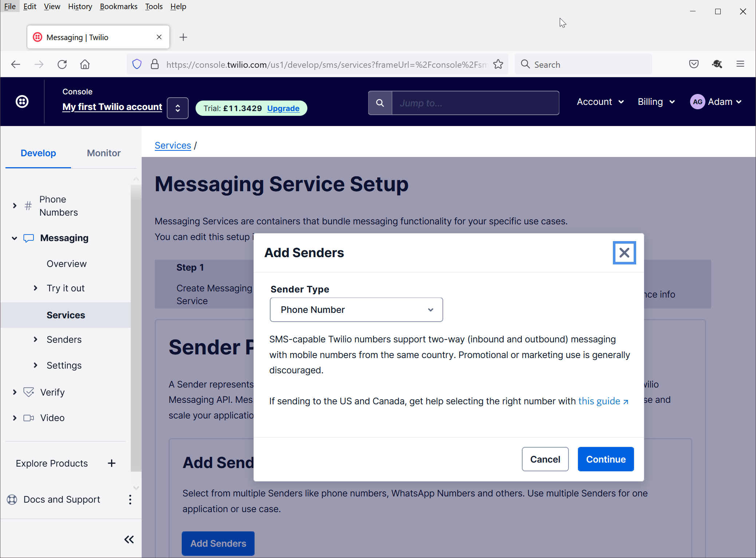Viewport: 756px width, 558px height.
Task: Open the Sender Type dropdown
Action: tap(356, 310)
